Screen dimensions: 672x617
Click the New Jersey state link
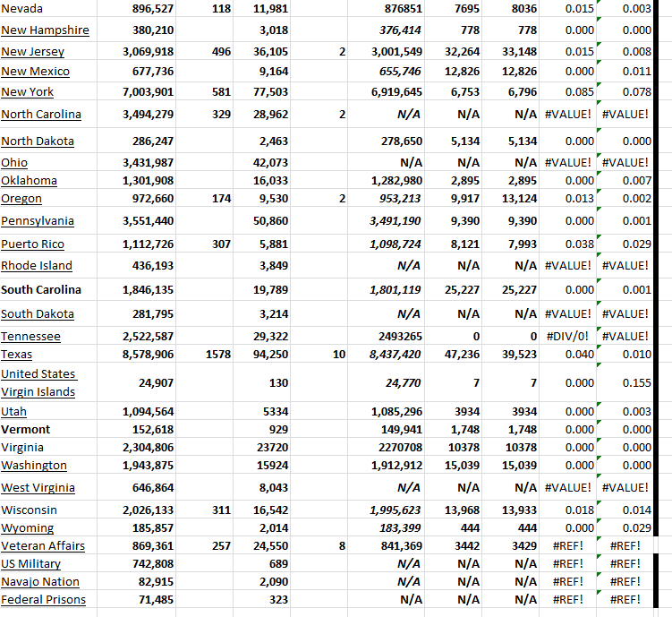point(32,52)
